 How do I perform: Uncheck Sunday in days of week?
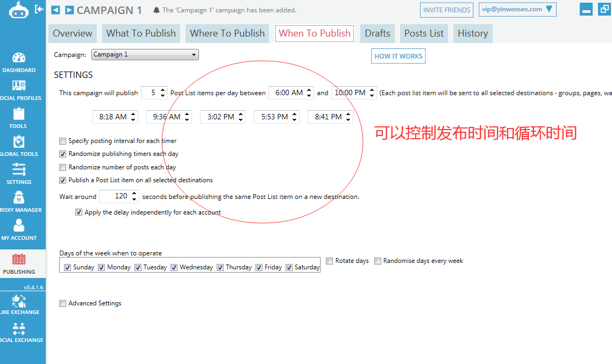[68, 267]
